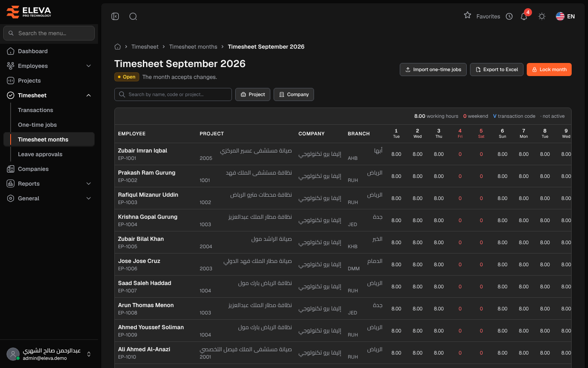Image resolution: width=588 pixels, height=368 pixels.
Task: Click the Dashboard sidebar icon
Action: click(x=11, y=51)
